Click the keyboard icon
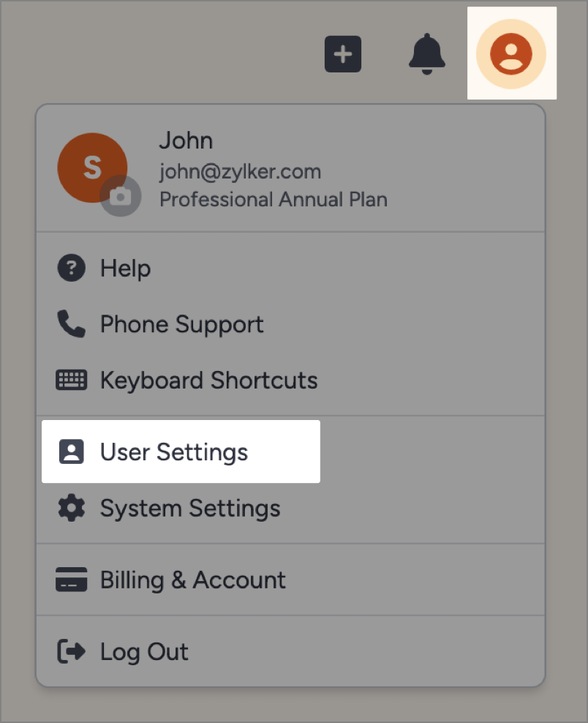Image resolution: width=588 pixels, height=723 pixels. pos(71,381)
